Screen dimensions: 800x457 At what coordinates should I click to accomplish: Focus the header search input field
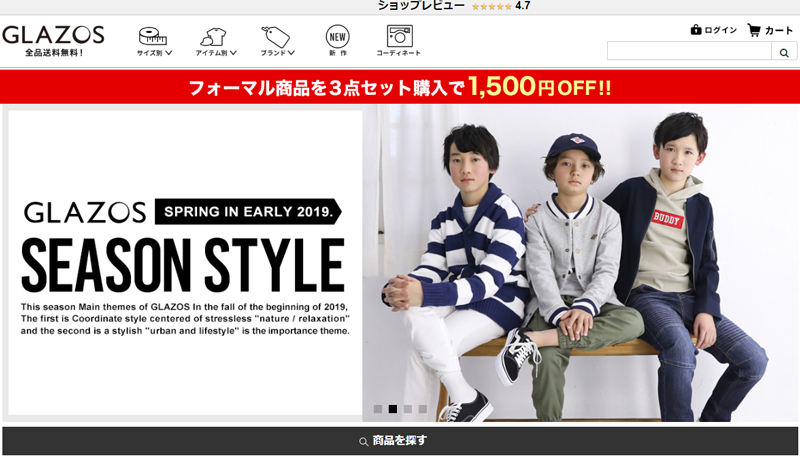tap(689, 52)
